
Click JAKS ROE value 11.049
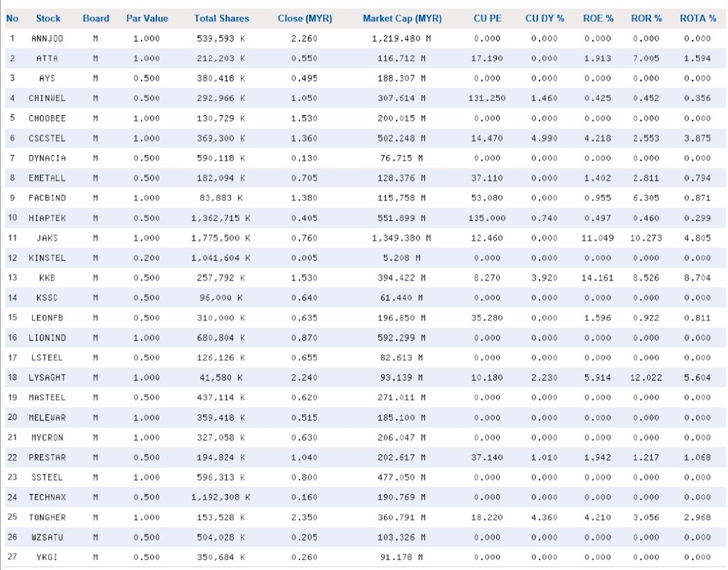[597, 238]
